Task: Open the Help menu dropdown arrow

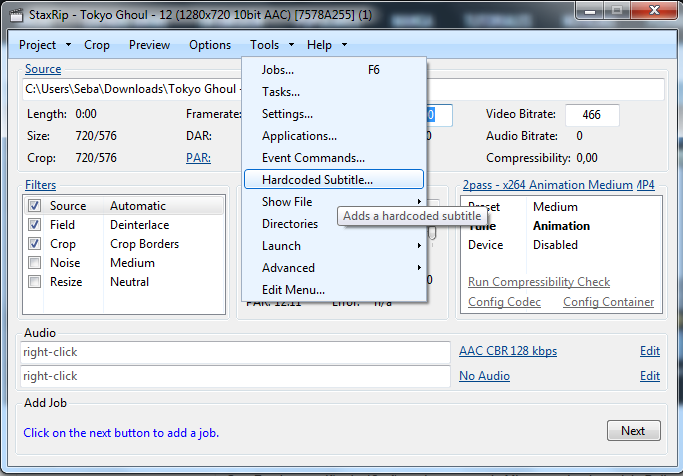Action: click(345, 45)
